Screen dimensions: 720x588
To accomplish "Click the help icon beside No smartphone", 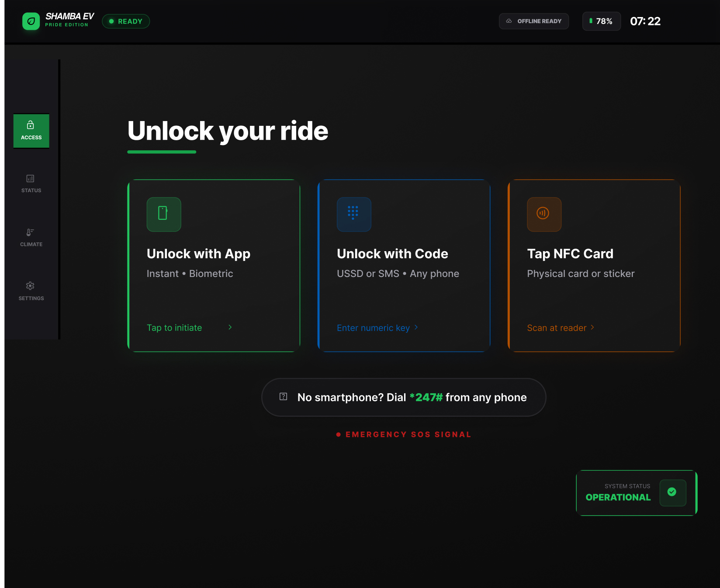I will point(283,397).
